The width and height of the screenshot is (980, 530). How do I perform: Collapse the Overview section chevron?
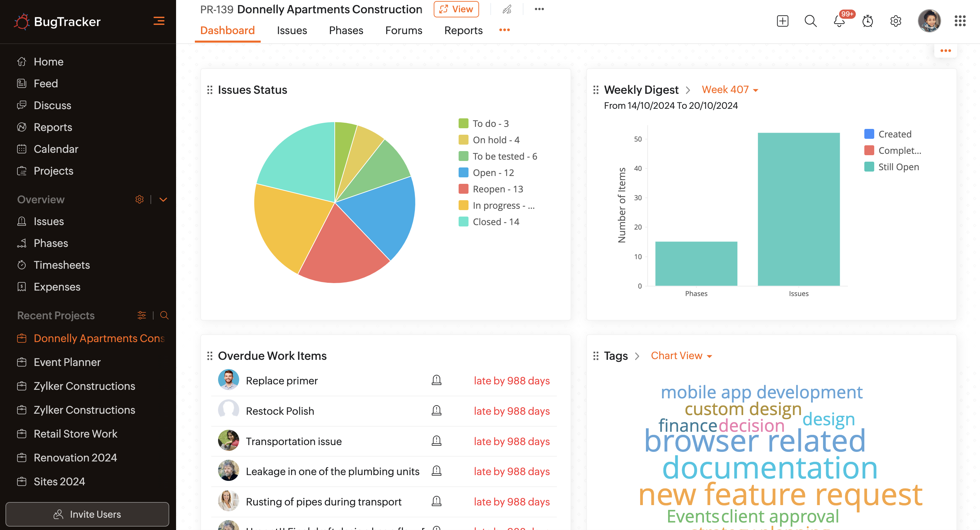[x=163, y=199]
